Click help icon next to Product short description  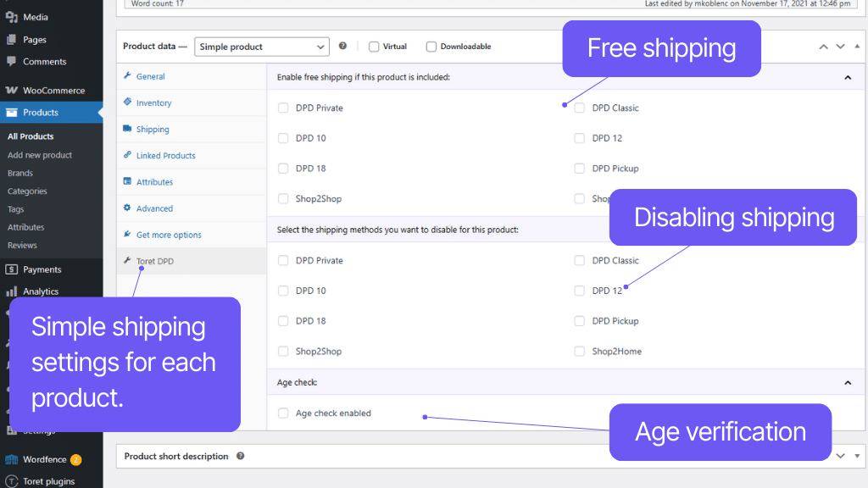[x=240, y=456]
